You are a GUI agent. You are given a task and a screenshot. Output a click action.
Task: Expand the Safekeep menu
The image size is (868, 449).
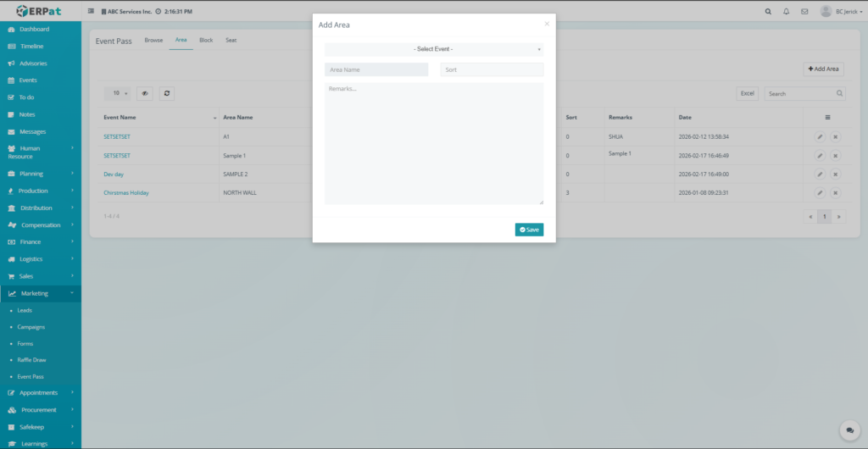point(41,427)
